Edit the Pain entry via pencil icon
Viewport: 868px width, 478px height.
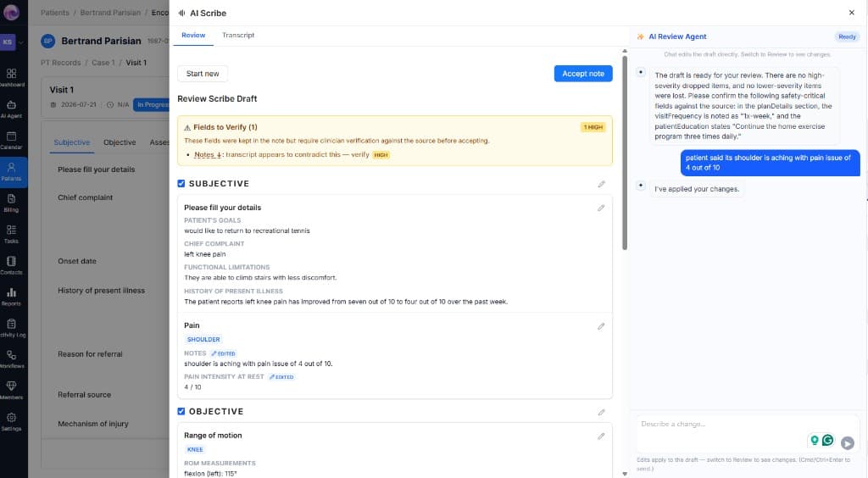coord(601,326)
